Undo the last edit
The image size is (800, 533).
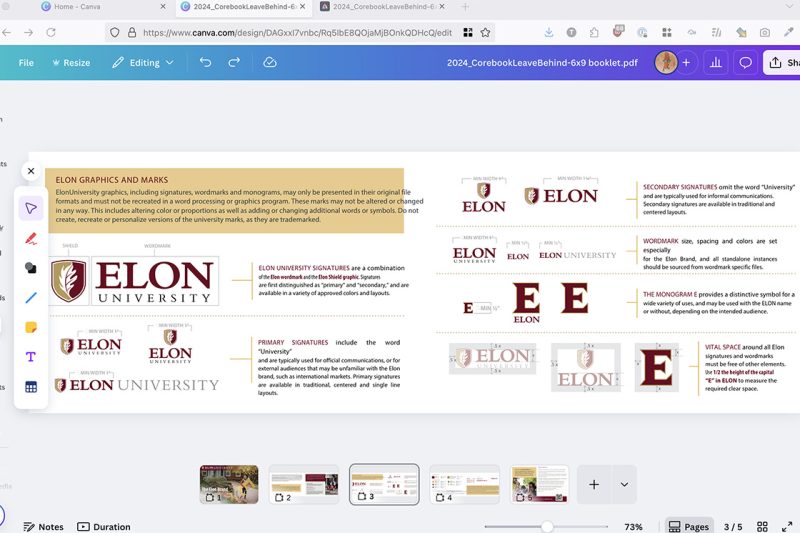pos(205,62)
